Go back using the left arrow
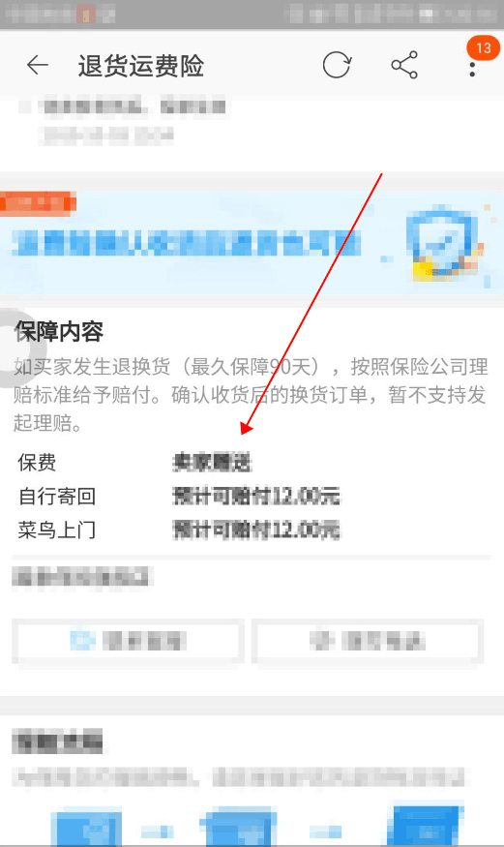The width and height of the screenshot is (504, 847). click(37, 66)
